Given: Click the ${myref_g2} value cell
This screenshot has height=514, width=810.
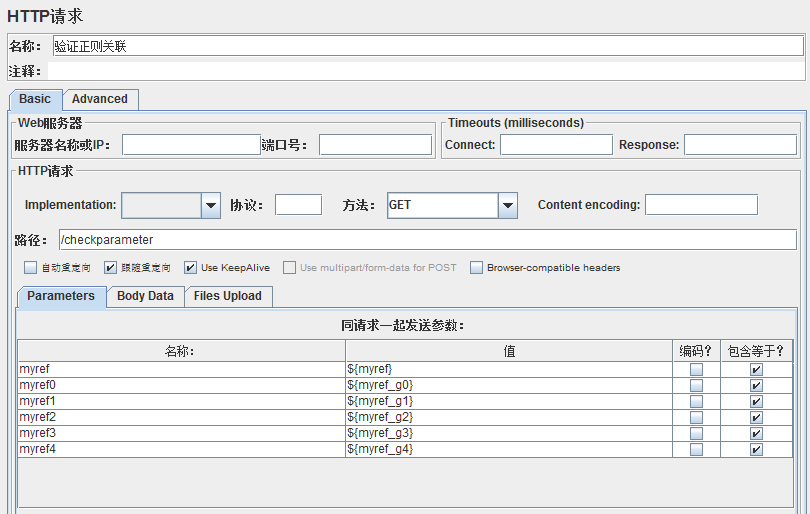Looking at the screenshot, I should click(x=509, y=417).
